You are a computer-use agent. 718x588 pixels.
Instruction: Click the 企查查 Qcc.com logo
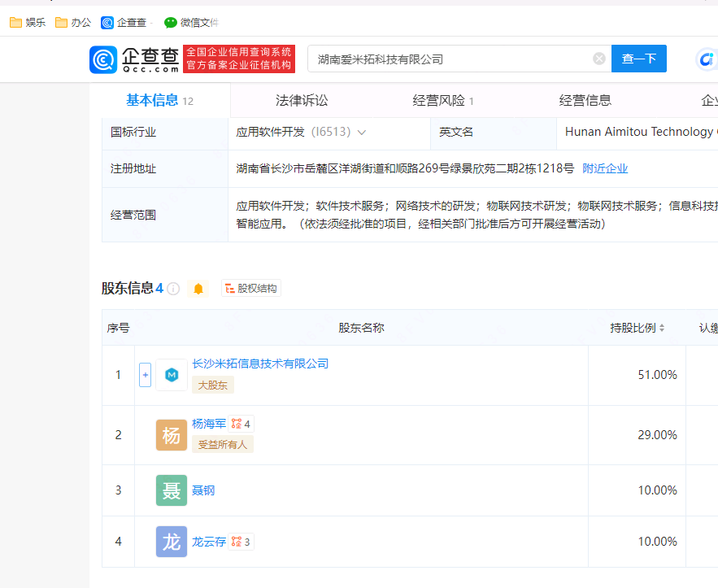pos(134,59)
